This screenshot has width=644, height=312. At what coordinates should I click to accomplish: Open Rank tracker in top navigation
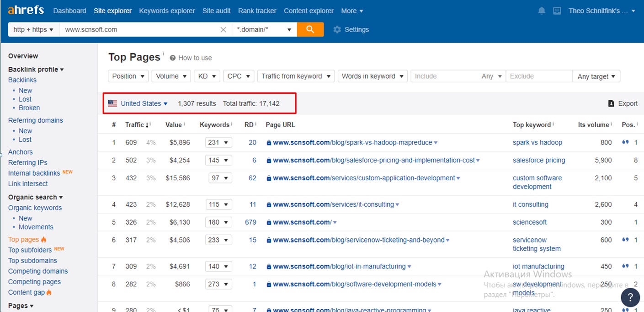pos(257,11)
